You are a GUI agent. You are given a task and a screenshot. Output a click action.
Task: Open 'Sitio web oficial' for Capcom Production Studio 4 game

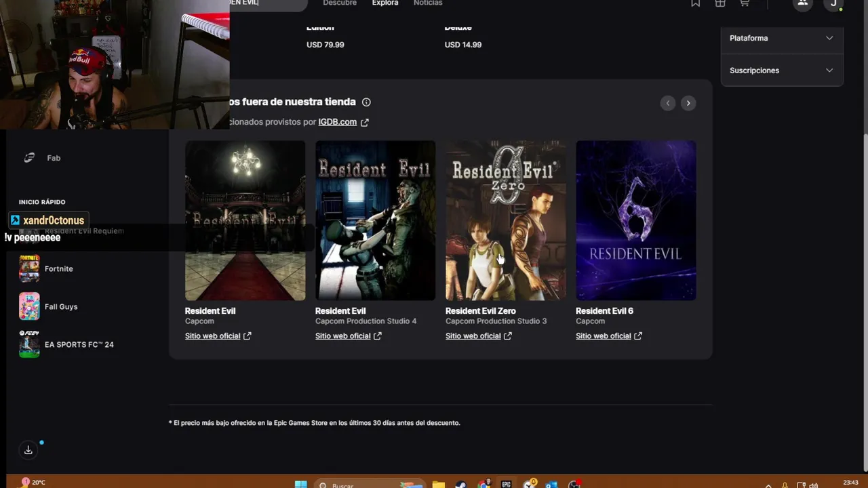[348, 336]
